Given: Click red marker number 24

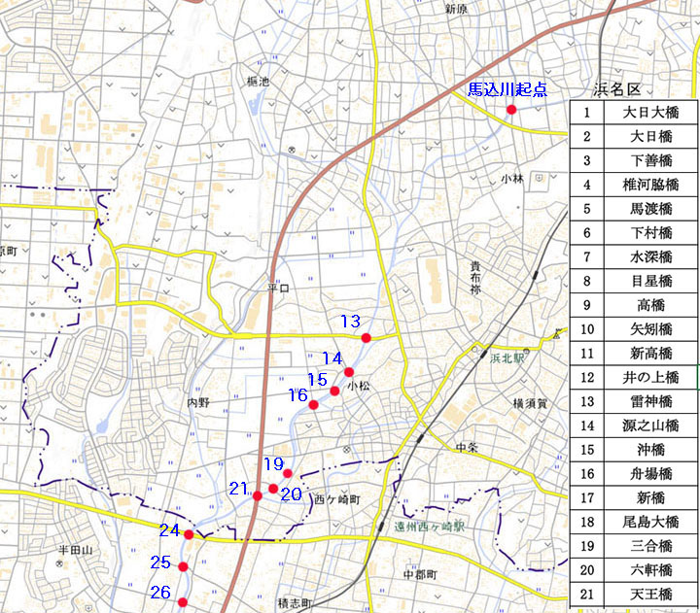Looking at the screenshot, I should coord(189,534).
